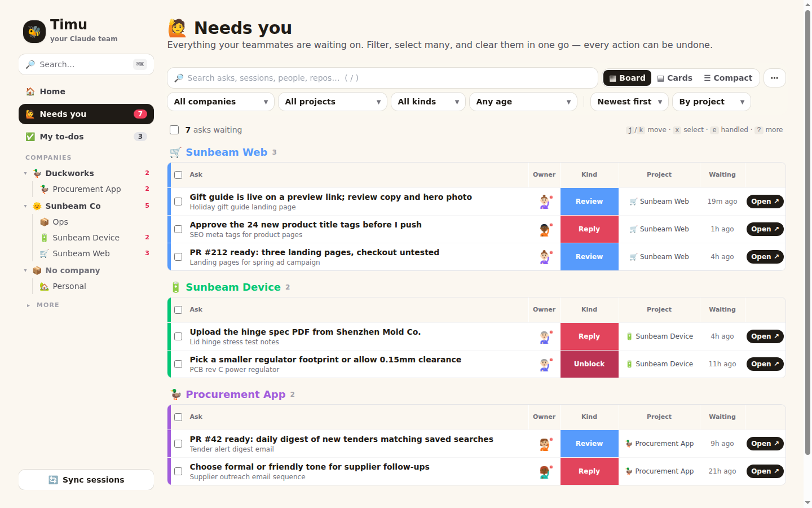Image resolution: width=812 pixels, height=508 pixels.
Task: Click the owner avatar on the Gift guide row
Action: click(x=545, y=202)
